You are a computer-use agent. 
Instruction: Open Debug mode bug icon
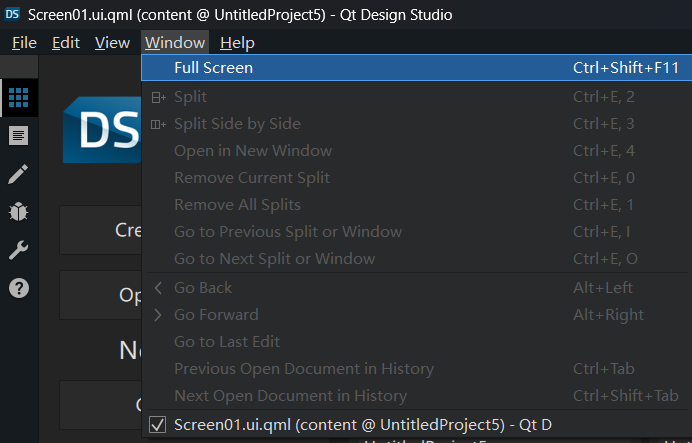coord(18,212)
